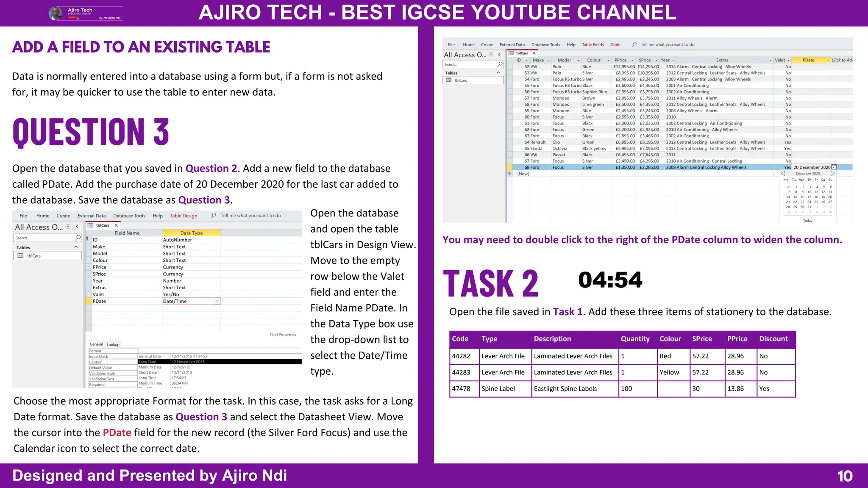Click search magnifier in Design View navigation pane
The width and height of the screenshot is (868, 488).
tap(78, 238)
